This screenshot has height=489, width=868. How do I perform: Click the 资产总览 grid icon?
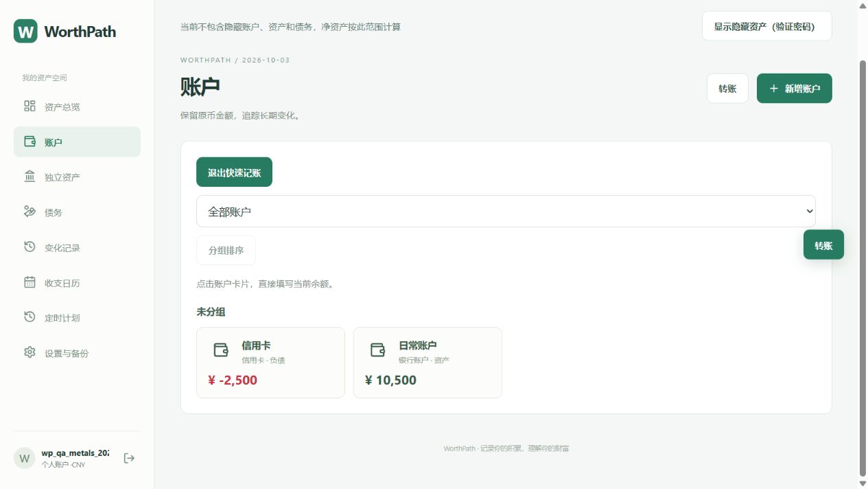pyautogui.click(x=30, y=106)
